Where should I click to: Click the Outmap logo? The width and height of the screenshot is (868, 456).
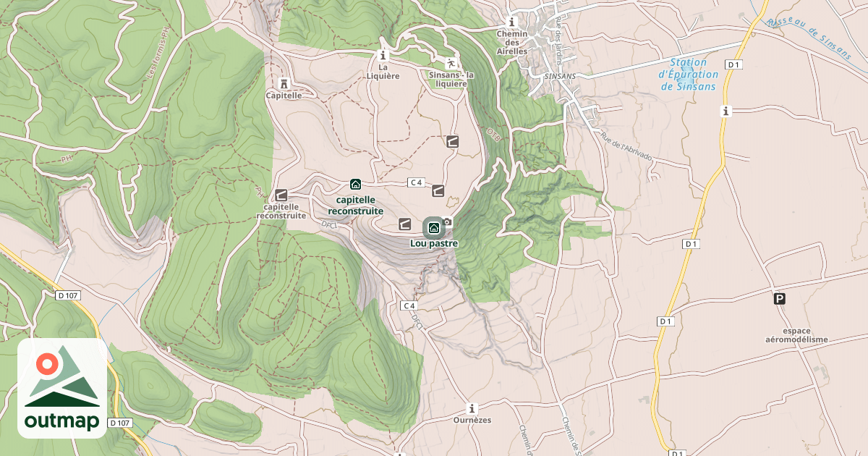coord(62,388)
